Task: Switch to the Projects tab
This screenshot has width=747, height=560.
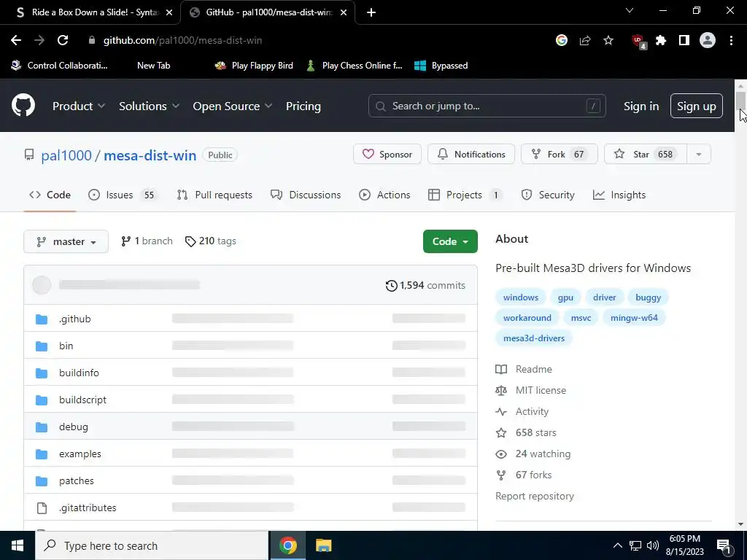Action: click(465, 195)
